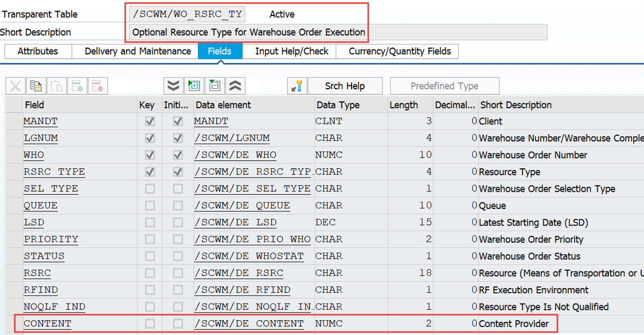Image resolution: width=644 pixels, height=335 pixels.
Task: Click the table name input /SCWM/WO_RSRC_TY
Action: pyautogui.click(x=188, y=14)
